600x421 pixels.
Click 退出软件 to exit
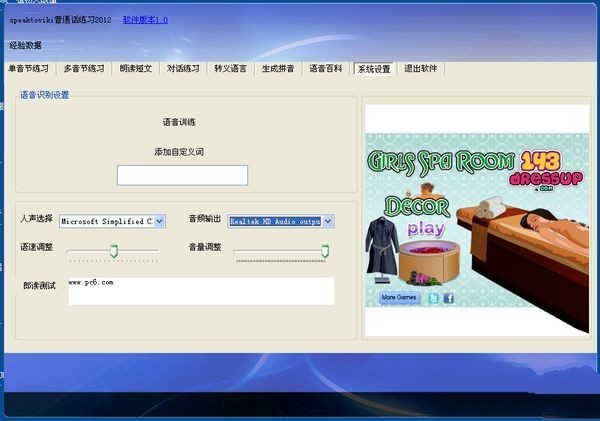click(x=421, y=69)
